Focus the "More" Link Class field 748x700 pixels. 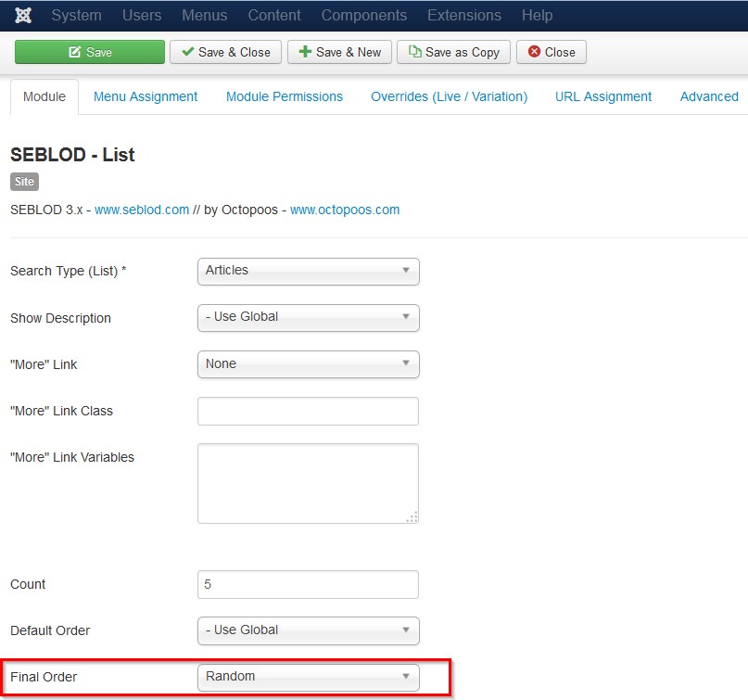click(308, 411)
